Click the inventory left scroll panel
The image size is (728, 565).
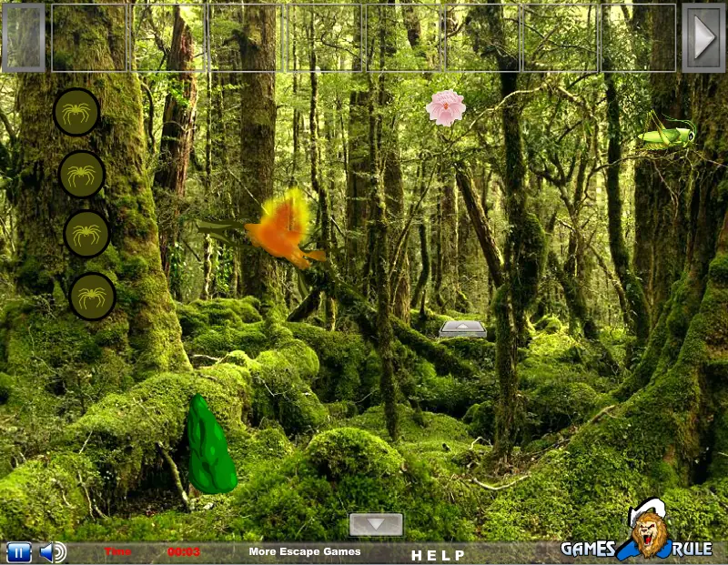24,37
